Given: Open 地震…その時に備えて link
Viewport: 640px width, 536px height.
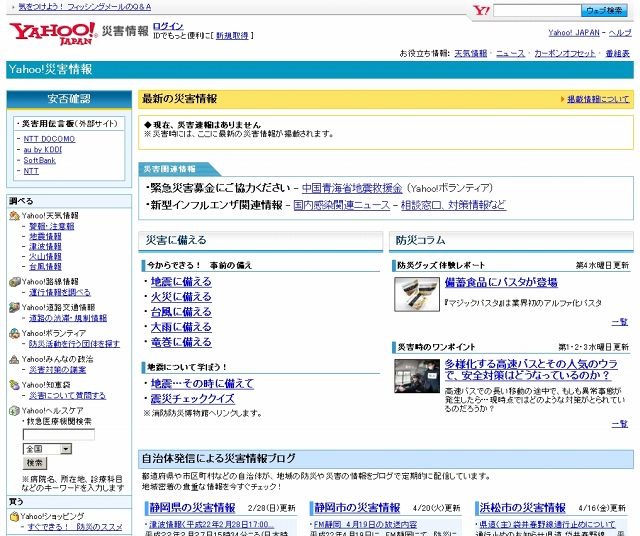Looking at the screenshot, I should (202, 384).
